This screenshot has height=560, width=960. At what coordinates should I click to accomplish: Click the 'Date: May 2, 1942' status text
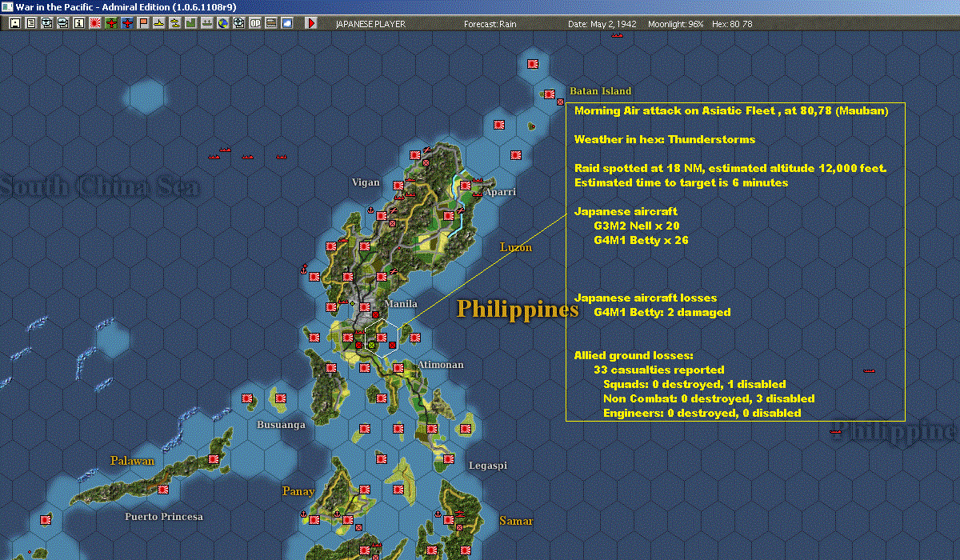tap(602, 24)
